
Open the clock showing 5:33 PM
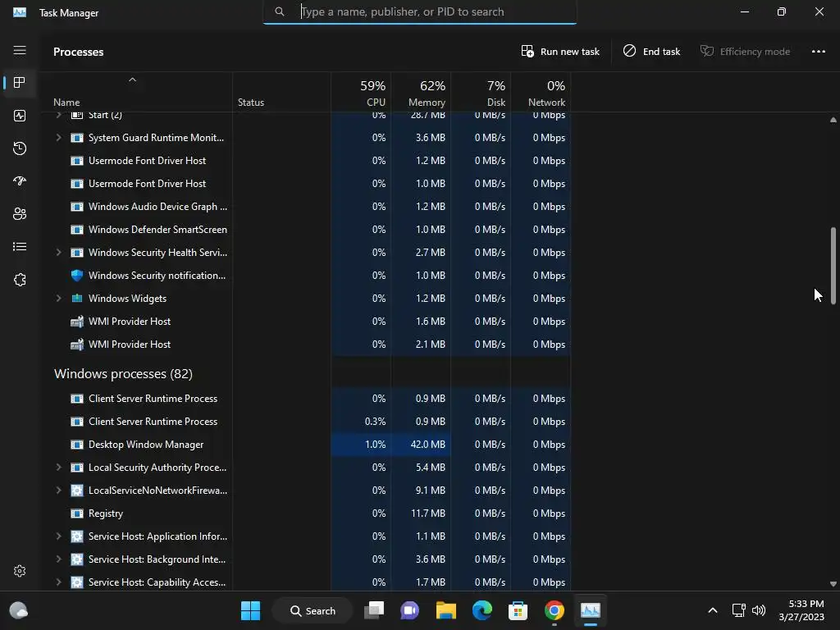click(x=801, y=610)
